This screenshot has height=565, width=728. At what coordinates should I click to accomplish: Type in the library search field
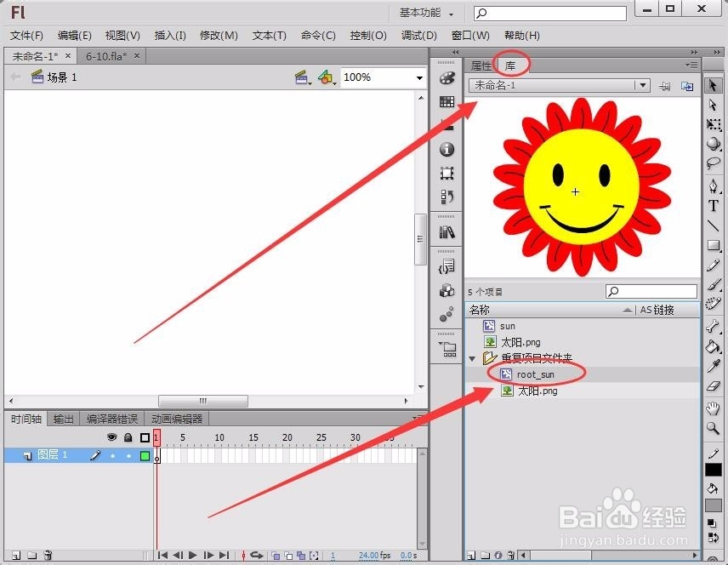click(651, 291)
